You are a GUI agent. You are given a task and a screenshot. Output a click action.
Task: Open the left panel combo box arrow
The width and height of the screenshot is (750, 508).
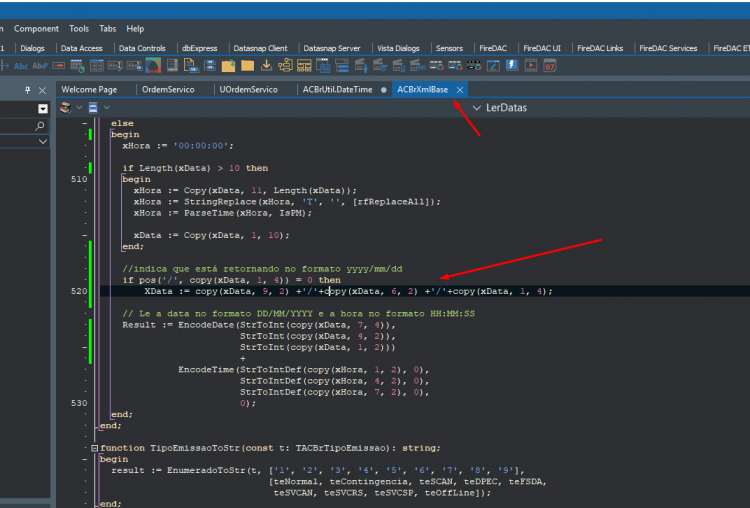click(x=43, y=109)
